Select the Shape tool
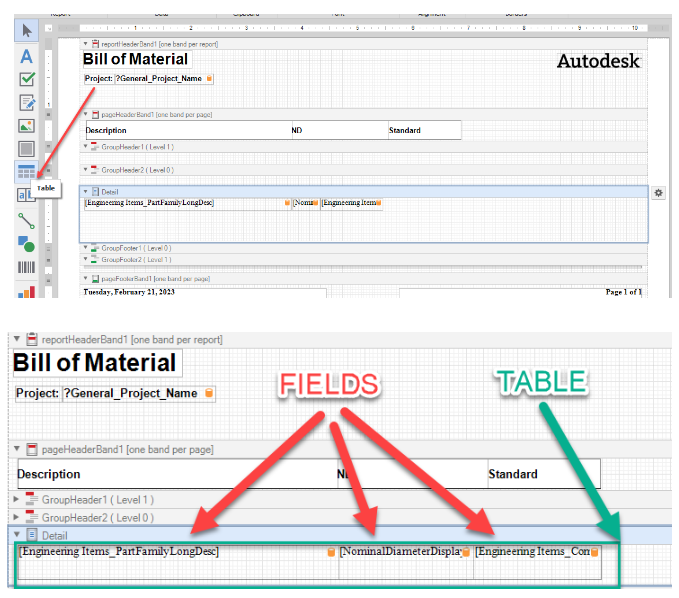 (27, 243)
